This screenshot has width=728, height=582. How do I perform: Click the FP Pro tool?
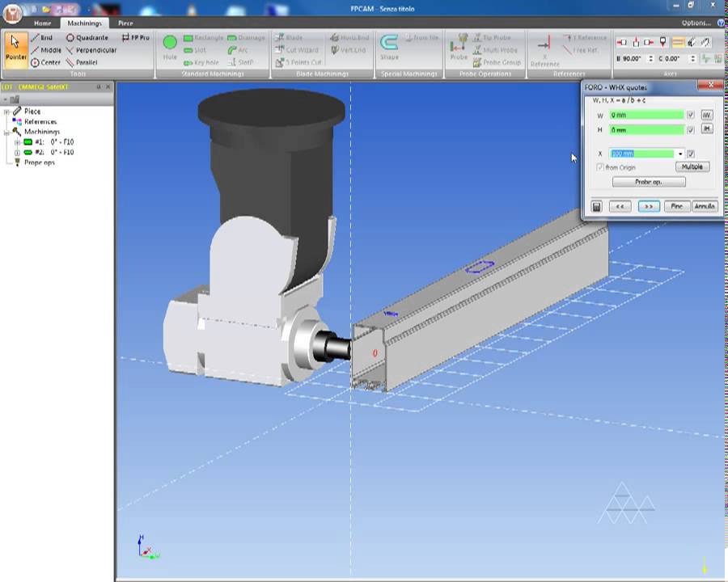pyautogui.click(x=136, y=38)
